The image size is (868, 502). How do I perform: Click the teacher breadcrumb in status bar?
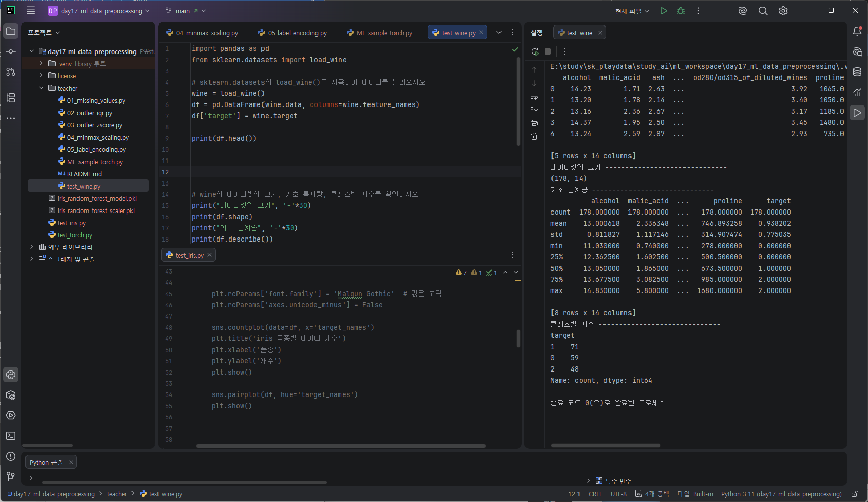coord(117,494)
